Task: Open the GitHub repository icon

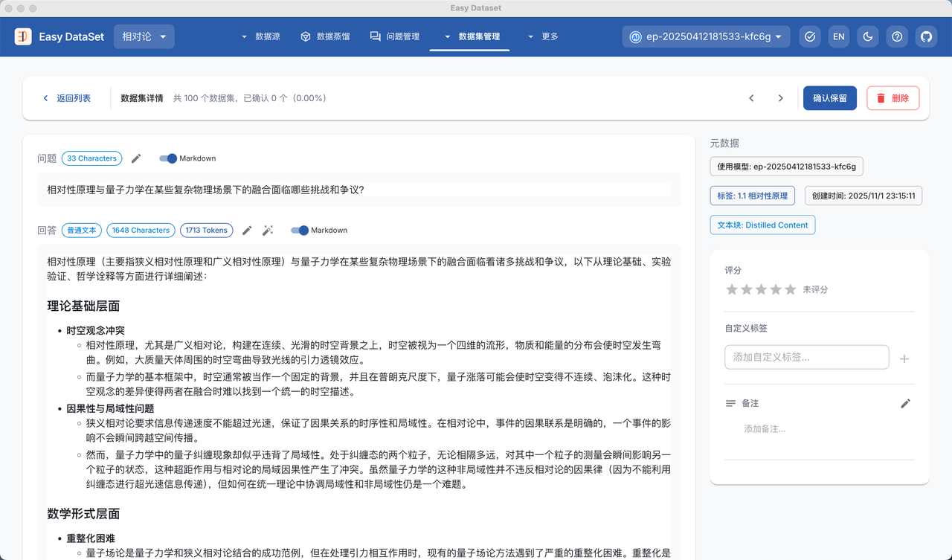Action: pyautogui.click(x=926, y=36)
